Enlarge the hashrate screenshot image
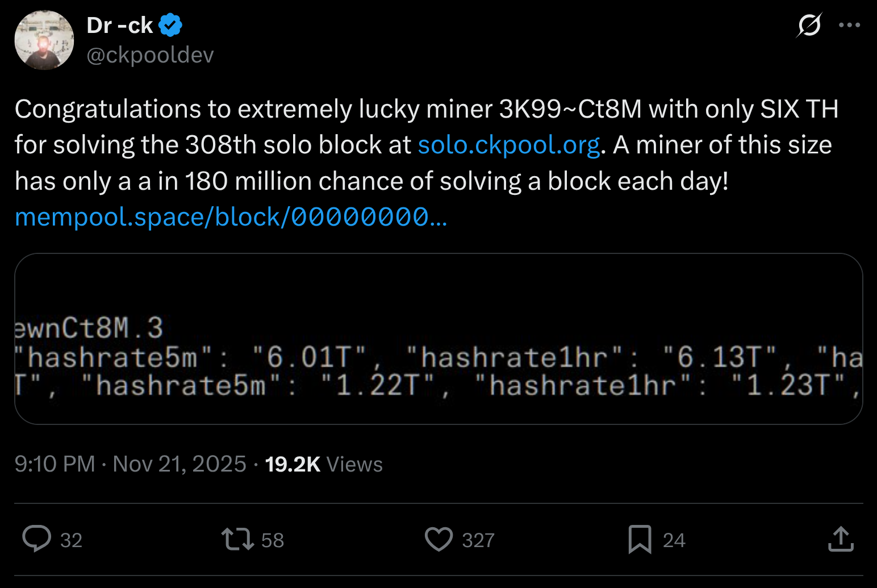Screen dimensions: 877x588 pos(438,339)
